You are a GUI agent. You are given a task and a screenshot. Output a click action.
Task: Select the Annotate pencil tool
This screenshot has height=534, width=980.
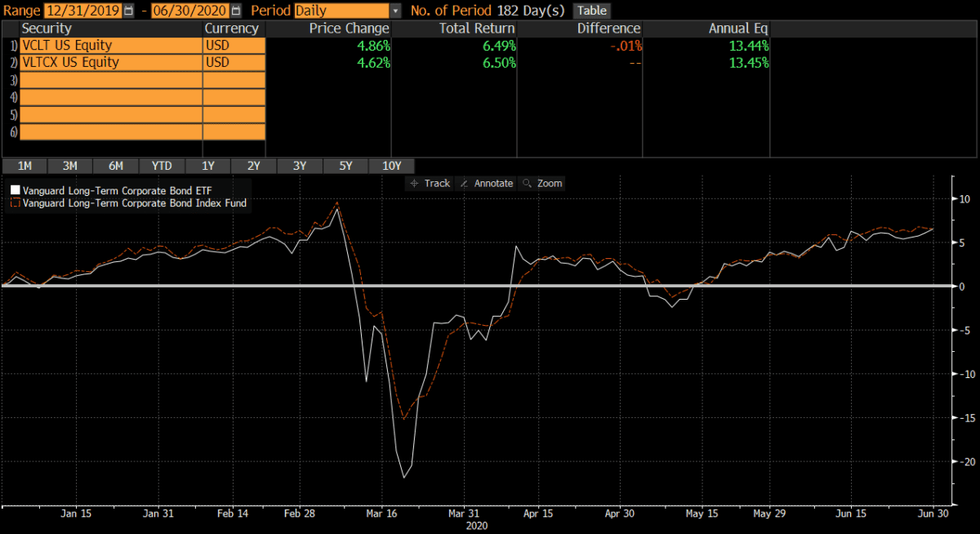click(x=487, y=183)
